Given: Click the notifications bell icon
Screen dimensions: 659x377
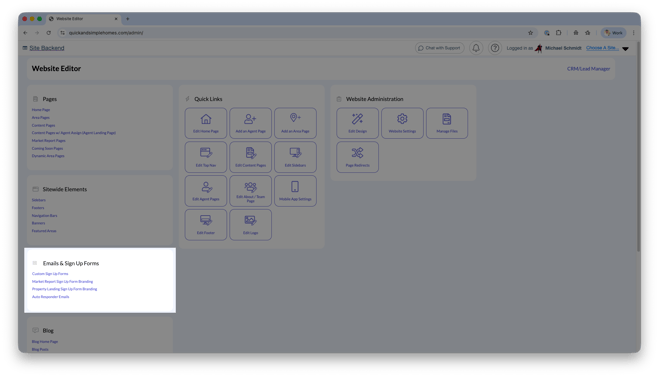Looking at the screenshot, I should [x=476, y=48].
